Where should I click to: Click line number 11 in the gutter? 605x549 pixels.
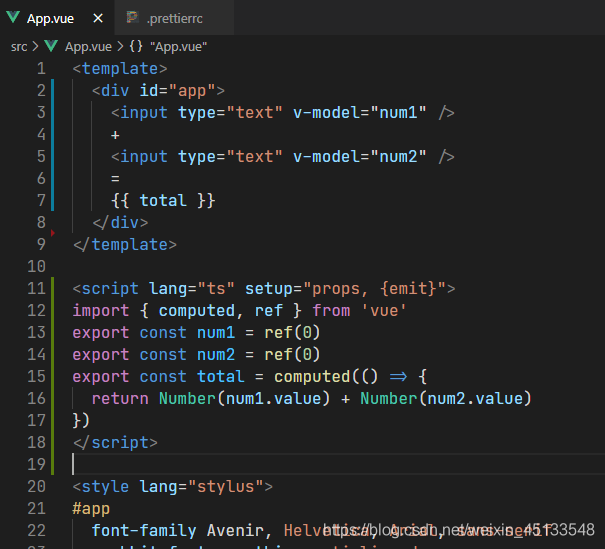coord(36,289)
